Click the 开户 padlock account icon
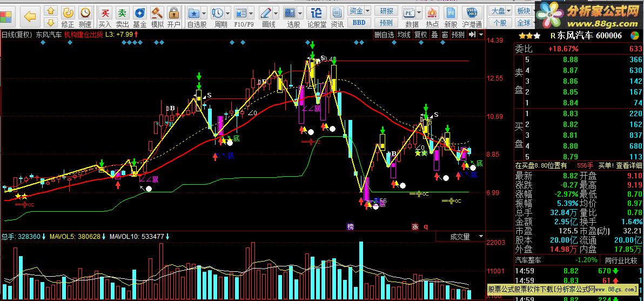The height and width of the screenshot is (301, 644). pos(174,13)
